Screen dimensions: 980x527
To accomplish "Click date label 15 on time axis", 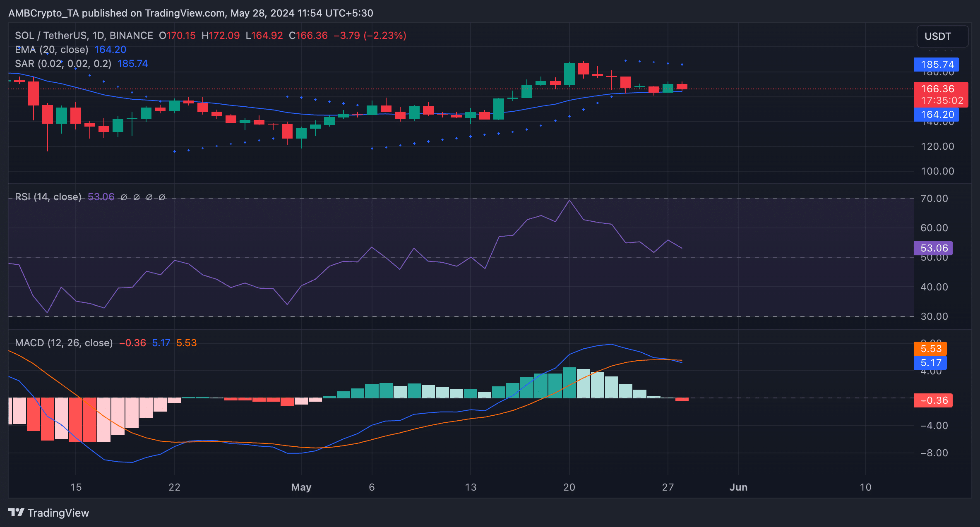I will click(x=76, y=487).
